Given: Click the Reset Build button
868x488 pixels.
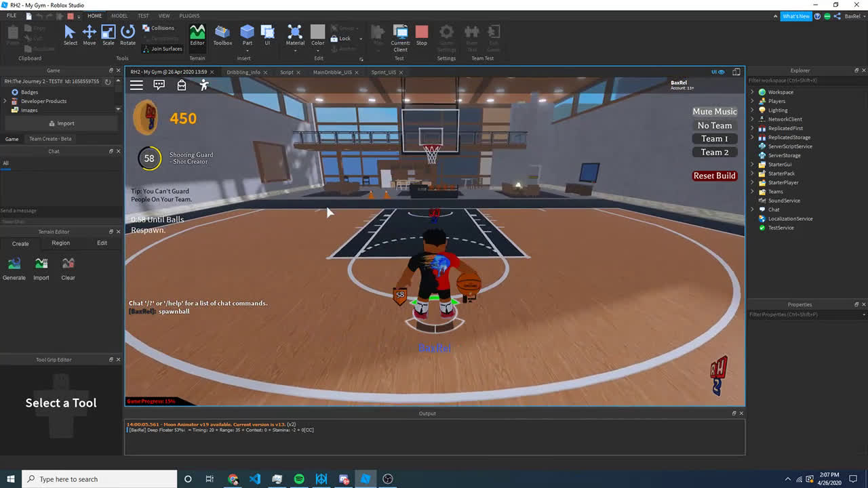Looking at the screenshot, I should tap(714, 176).
